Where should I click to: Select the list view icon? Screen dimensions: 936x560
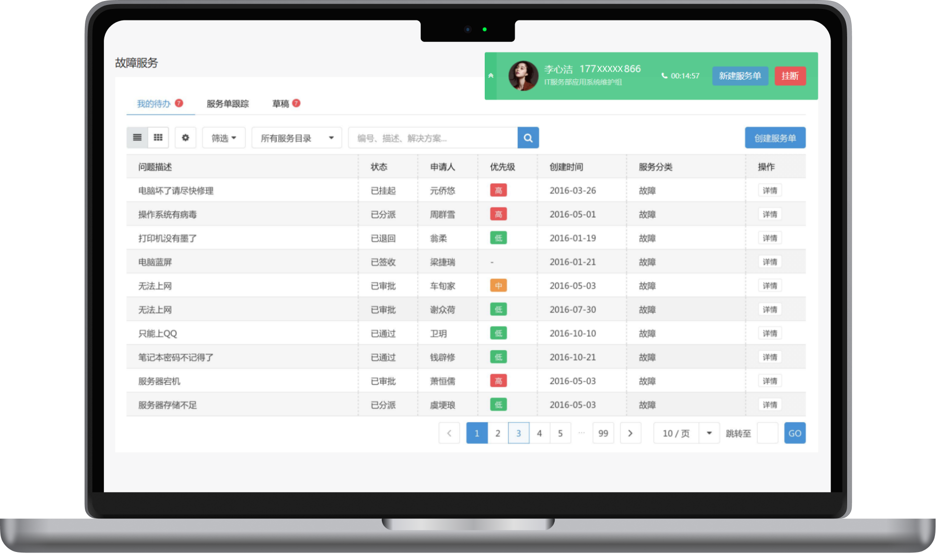tap(137, 137)
